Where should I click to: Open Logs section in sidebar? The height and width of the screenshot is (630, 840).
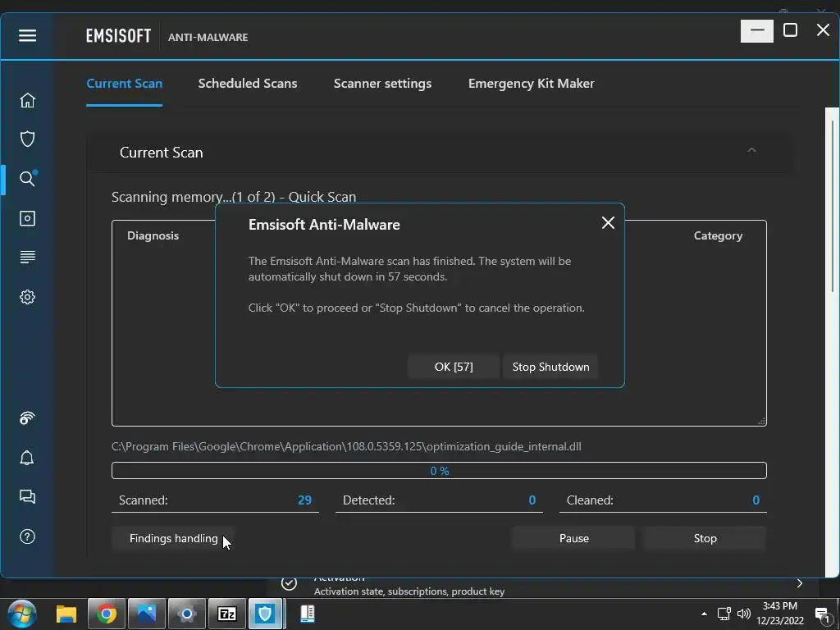pyautogui.click(x=27, y=257)
